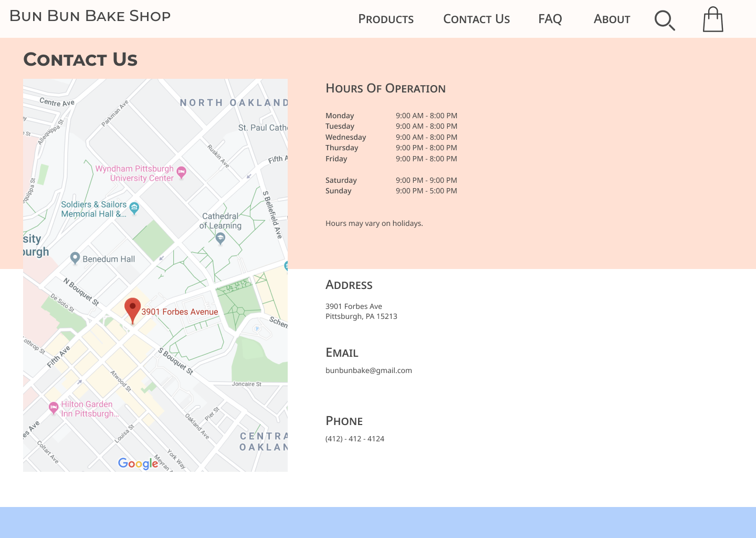The height and width of the screenshot is (538, 756).
Task: Click the Centre Ave street label
Action: 57,102
